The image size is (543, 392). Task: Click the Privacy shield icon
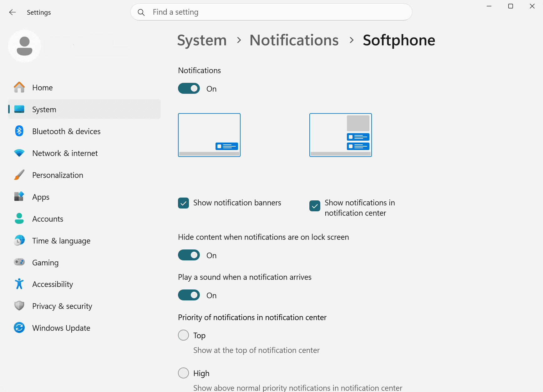(19, 306)
